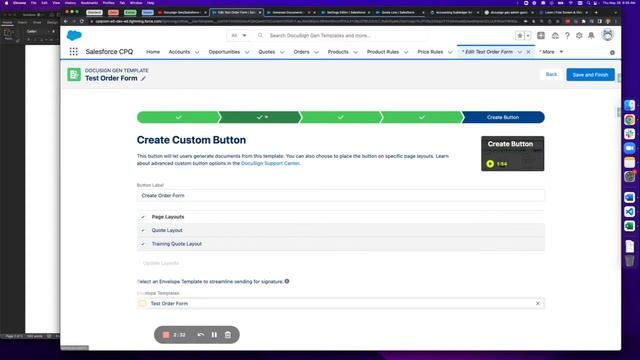Open the Excel icon in the Dock
The width and height of the screenshot is (640, 360).
click(629, 226)
